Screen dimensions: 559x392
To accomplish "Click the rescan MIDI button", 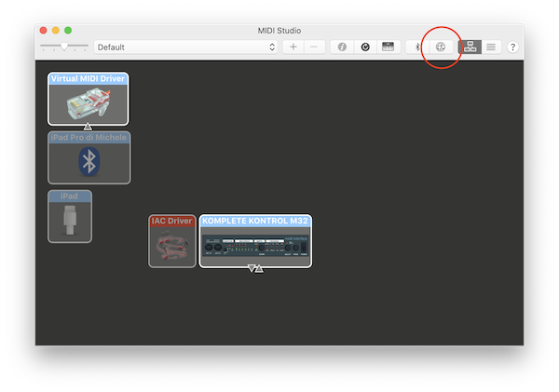I will pos(365,47).
